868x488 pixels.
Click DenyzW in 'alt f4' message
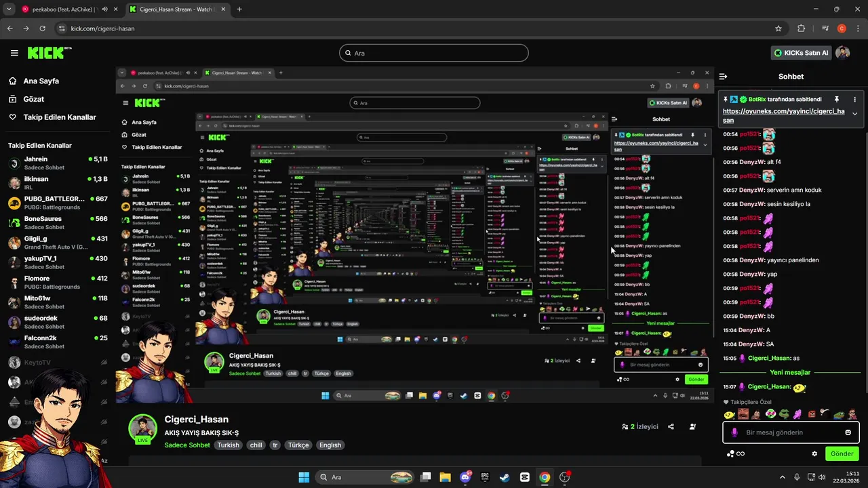(751, 162)
